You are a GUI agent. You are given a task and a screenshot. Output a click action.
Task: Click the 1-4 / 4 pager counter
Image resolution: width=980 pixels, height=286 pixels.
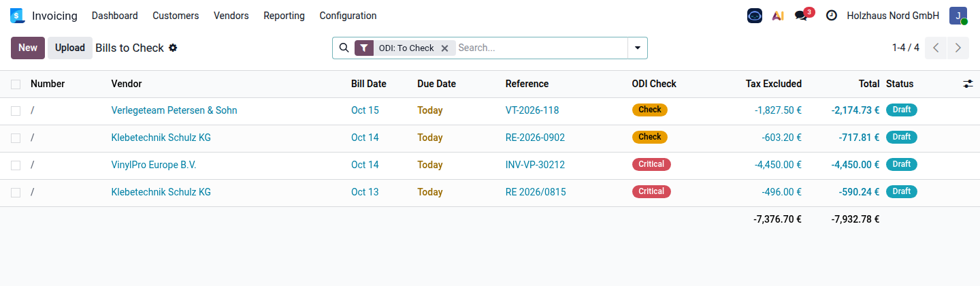(x=905, y=48)
